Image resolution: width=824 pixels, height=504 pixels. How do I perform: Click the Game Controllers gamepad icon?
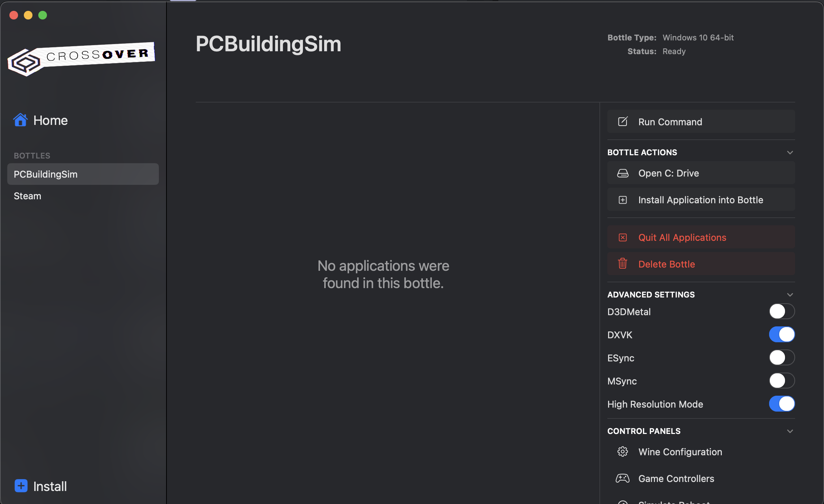pyautogui.click(x=623, y=478)
